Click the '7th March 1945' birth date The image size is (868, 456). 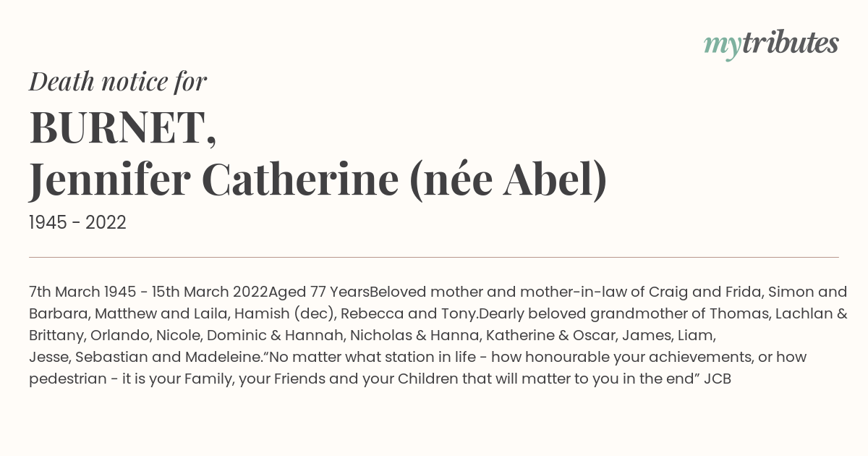[x=82, y=292]
